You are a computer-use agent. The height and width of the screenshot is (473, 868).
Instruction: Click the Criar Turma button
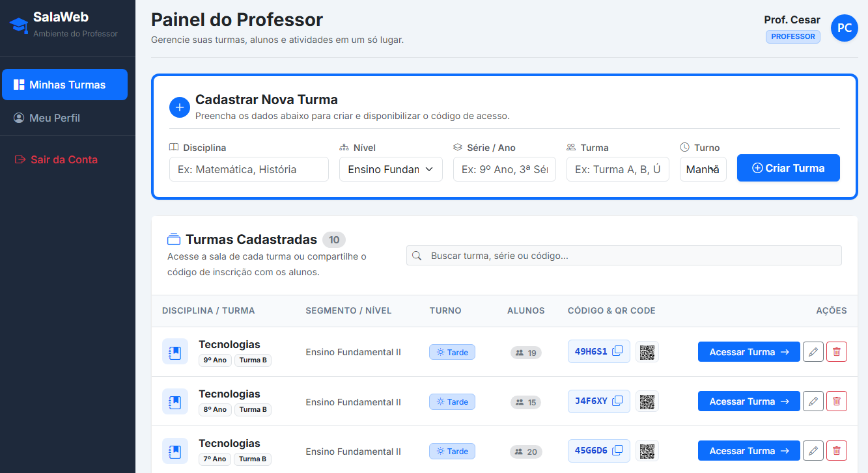789,168
